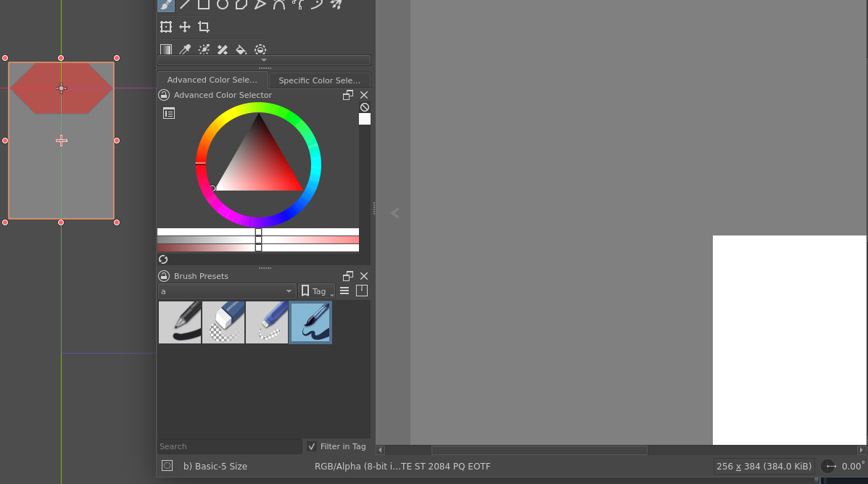The height and width of the screenshot is (484, 868).
Task: Open the brush presets view menu
Action: 344,291
